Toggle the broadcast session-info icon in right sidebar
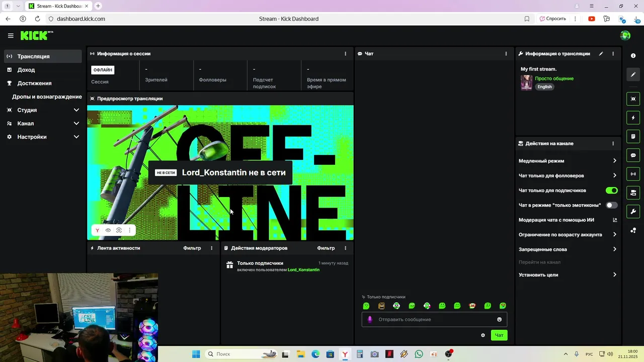The image size is (644, 362). point(633,174)
